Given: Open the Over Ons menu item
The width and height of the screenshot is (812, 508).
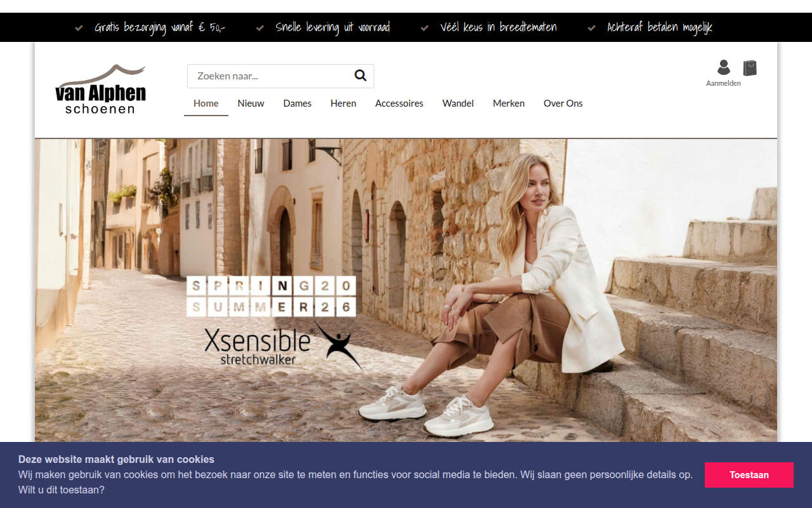Looking at the screenshot, I should point(563,104).
